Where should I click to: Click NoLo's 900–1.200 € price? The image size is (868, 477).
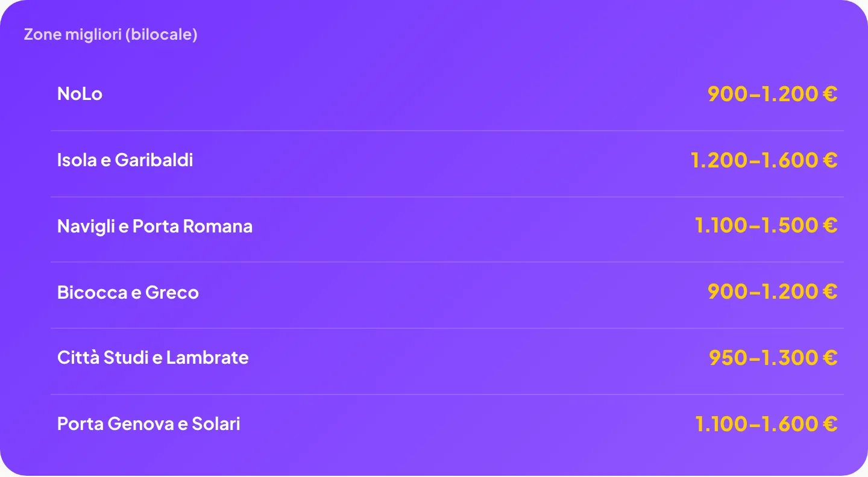click(x=773, y=93)
